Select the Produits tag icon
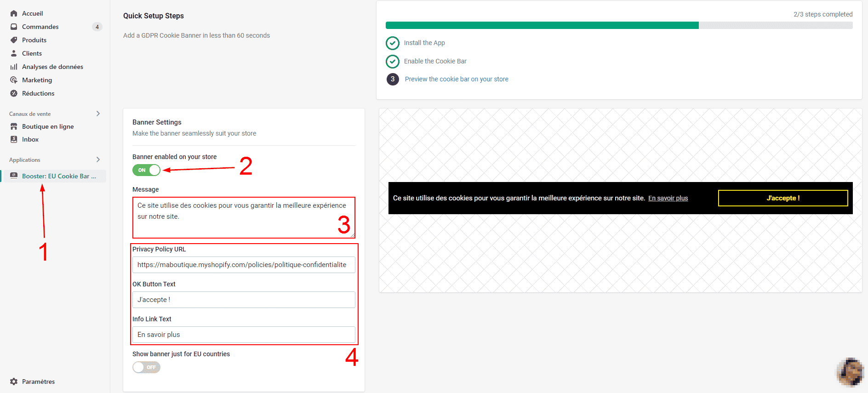The width and height of the screenshot is (868, 393). click(14, 40)
